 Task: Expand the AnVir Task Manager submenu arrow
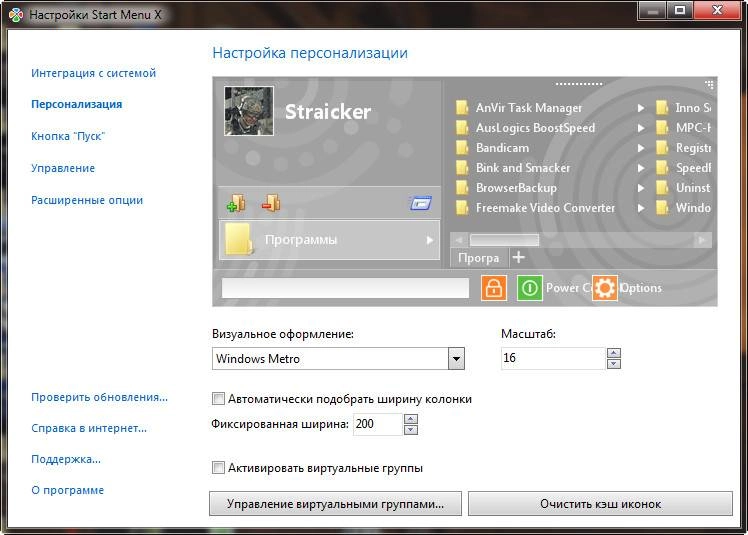(641, 108)
